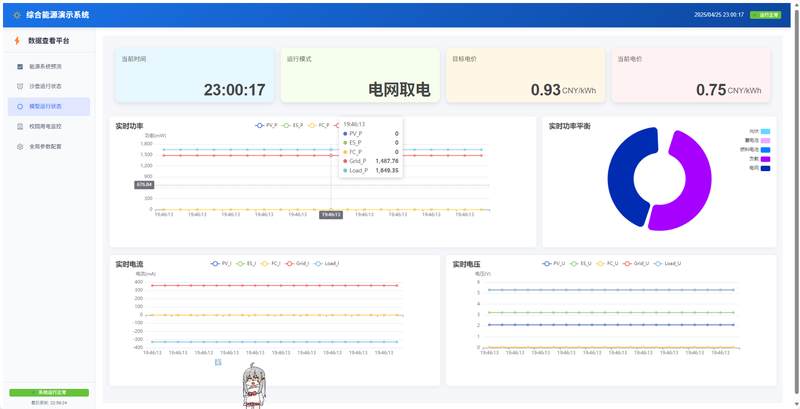Click the 0.75 CNY/kWh current price
800x409 pixels.
click(729, 90)
